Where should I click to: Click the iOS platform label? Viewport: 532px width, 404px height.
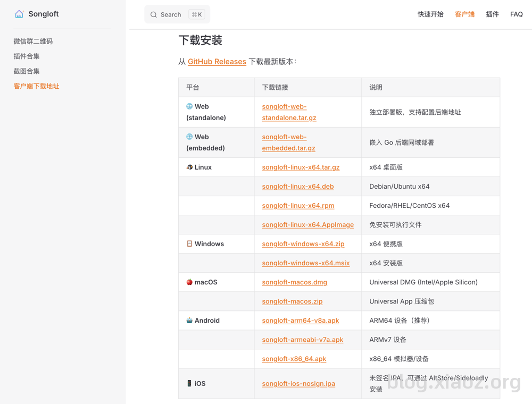tap(200, 383)
